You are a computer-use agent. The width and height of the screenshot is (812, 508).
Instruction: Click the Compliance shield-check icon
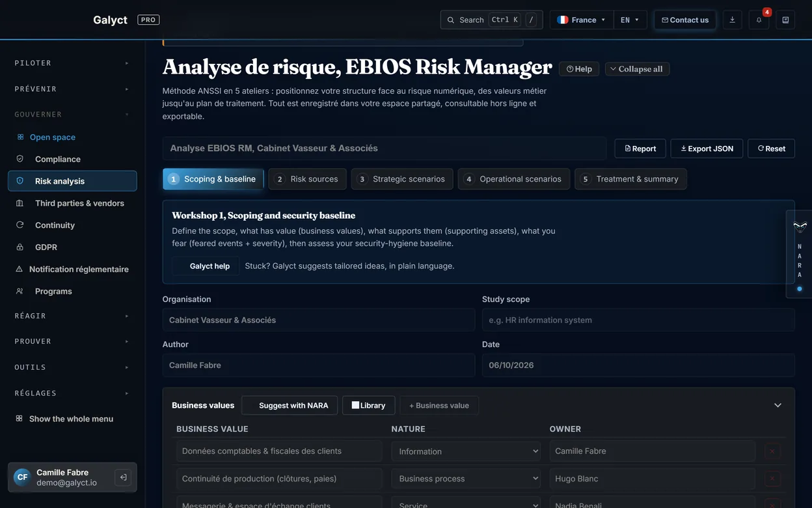[x=20, y=159]
